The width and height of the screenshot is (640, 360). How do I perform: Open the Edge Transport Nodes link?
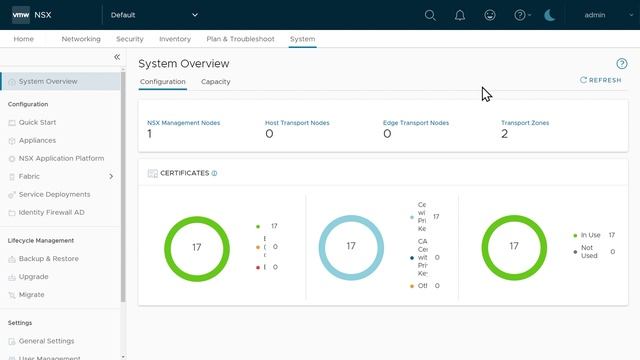click(x=416, y=123)
